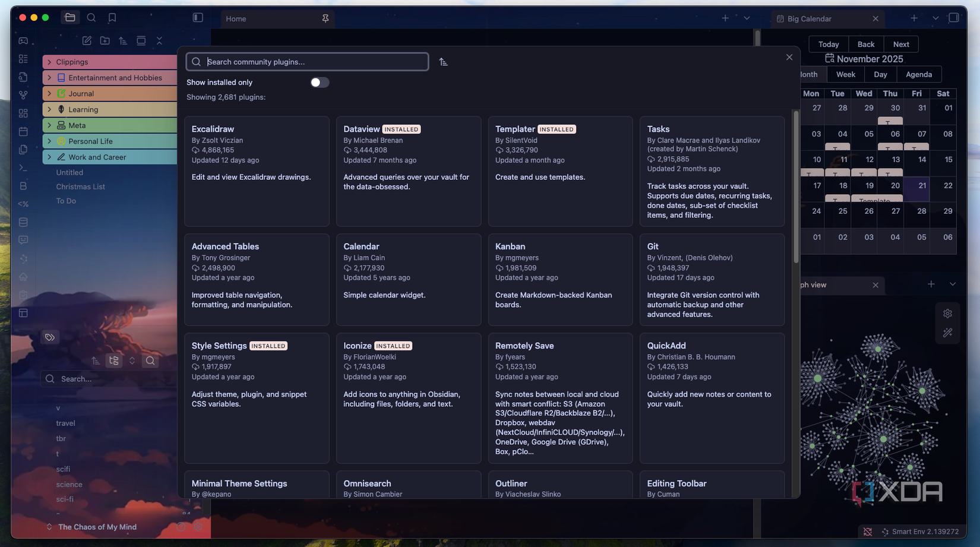The width and height of the screenshot is (980, 547).
Task: Create a new note with the pencil icon
Action: tap(87, 40)
